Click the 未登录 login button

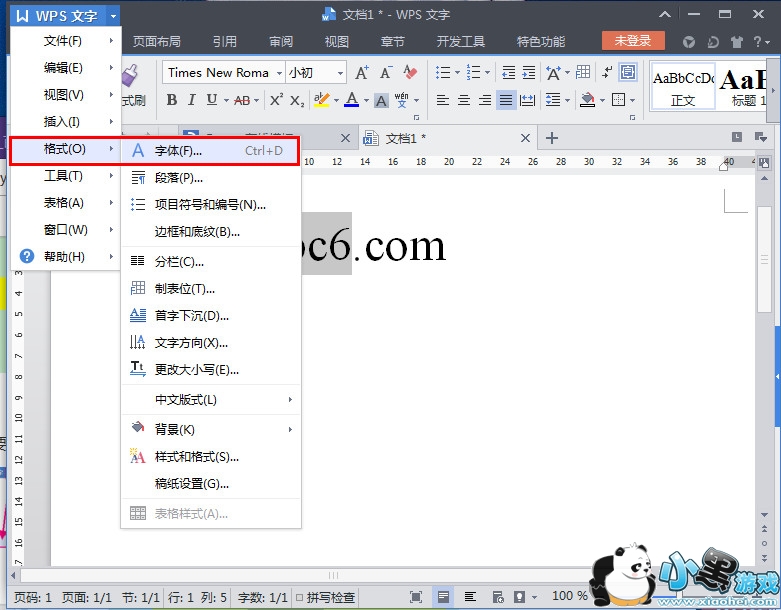633,41
